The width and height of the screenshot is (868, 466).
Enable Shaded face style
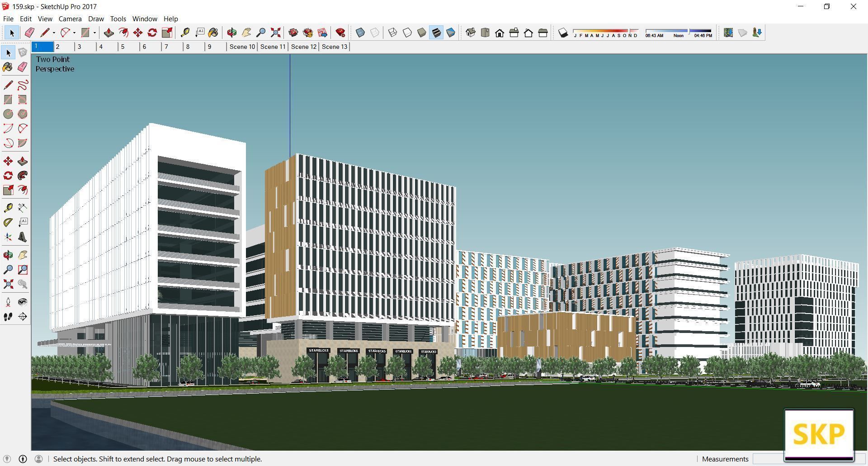click(x=422, y=33)
